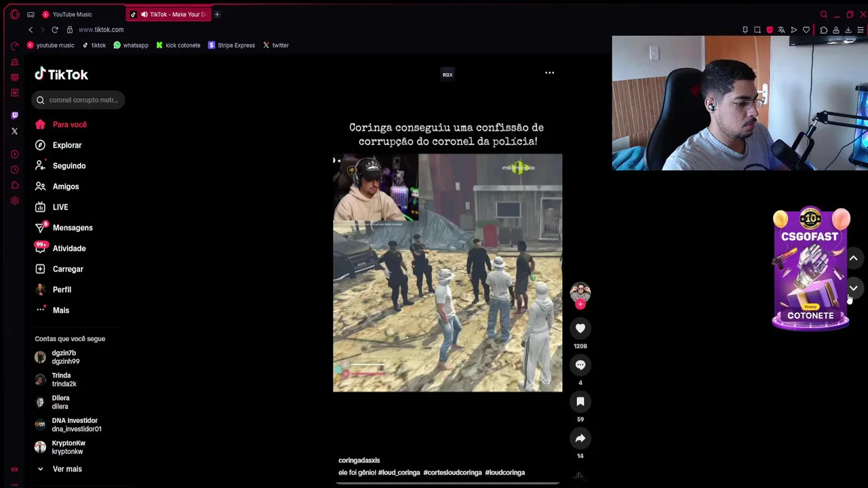Expand Ver mais followed accounts

coord(59,469)
